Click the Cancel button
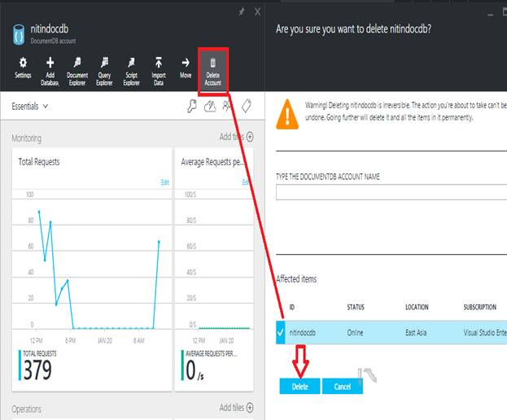 343,387
